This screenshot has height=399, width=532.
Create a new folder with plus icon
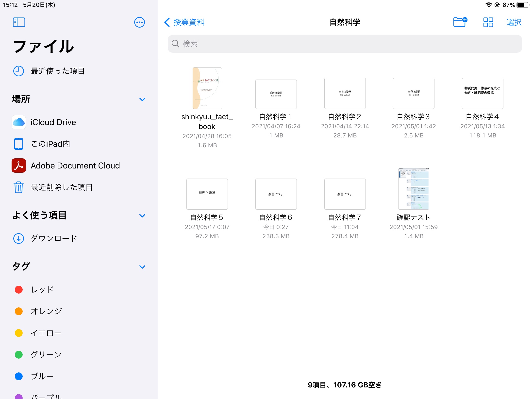[x=460, y=22]
